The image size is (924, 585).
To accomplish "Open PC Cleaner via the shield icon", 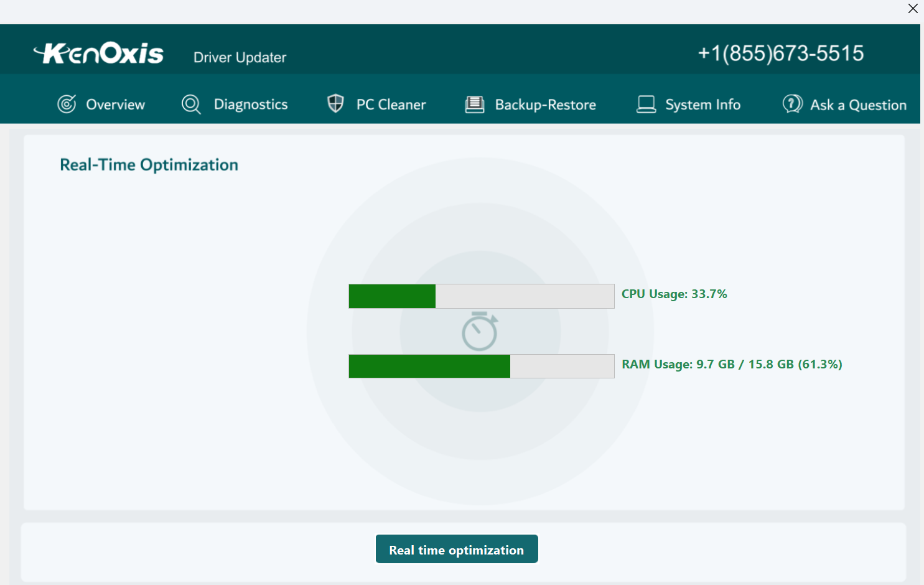I will pyautogui.click(x=335, y=103).
